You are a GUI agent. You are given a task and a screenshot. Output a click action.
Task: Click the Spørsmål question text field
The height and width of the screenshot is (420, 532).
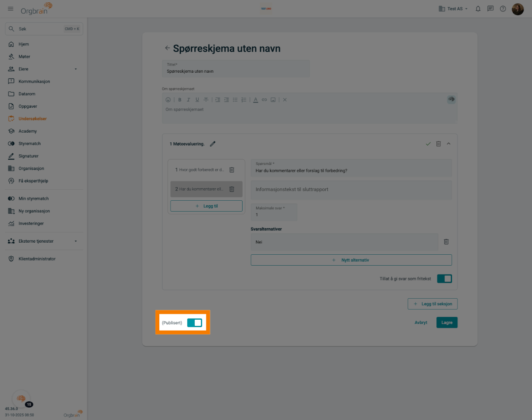pyautogui.click(x=351, y=168)
